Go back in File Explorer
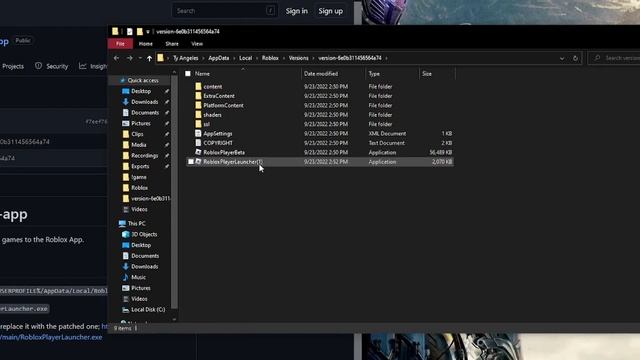Screen dimensions: 640x360 tap(116, 58)
